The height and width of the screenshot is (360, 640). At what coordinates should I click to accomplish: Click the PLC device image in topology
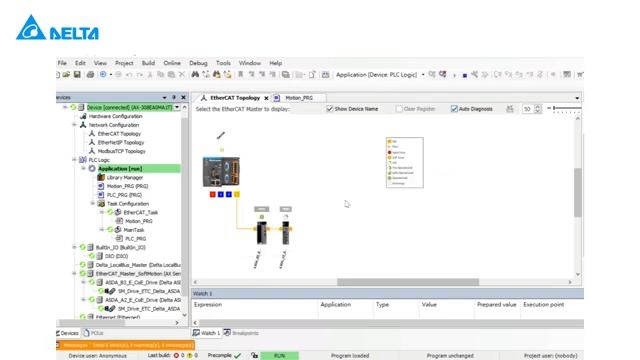(x=221, y=172)
